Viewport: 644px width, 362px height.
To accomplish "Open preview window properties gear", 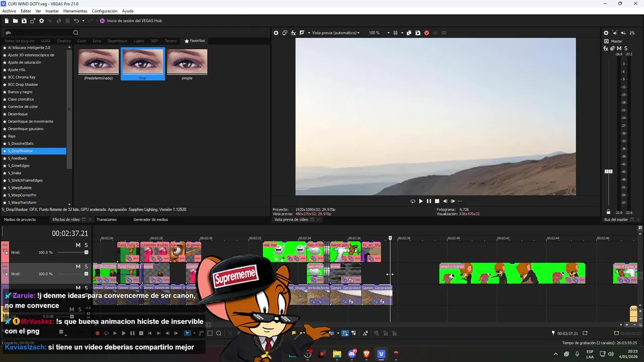I will click(276, 33).
